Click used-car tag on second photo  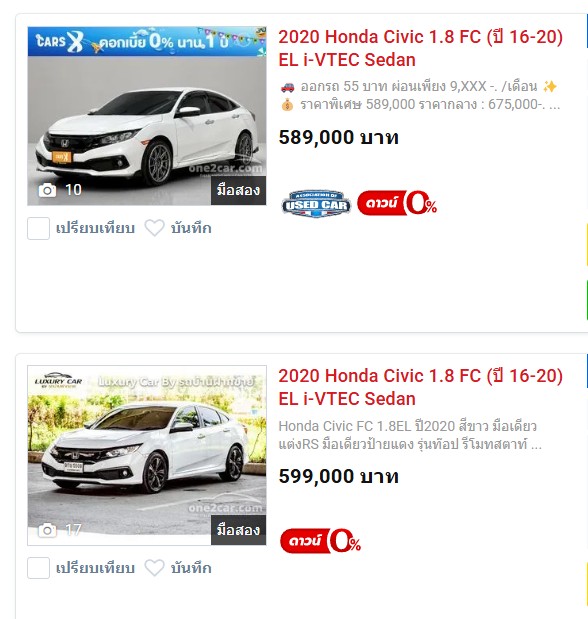coord(239,530)
